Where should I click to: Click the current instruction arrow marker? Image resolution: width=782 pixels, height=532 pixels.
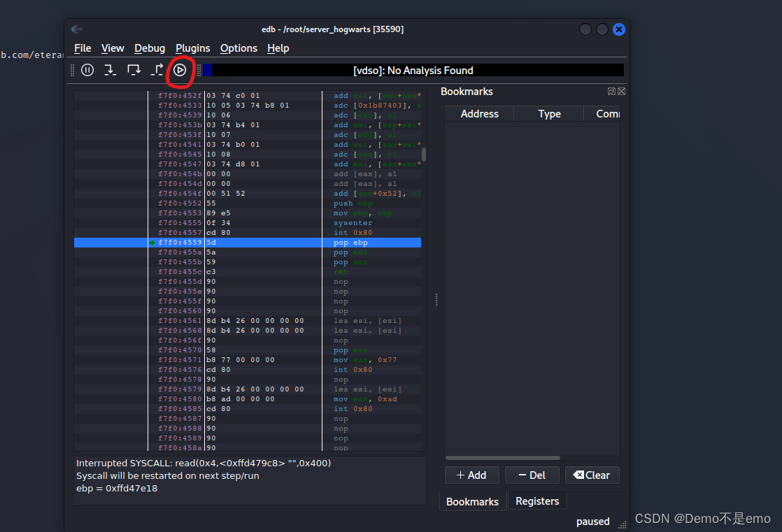coord(152,243)
